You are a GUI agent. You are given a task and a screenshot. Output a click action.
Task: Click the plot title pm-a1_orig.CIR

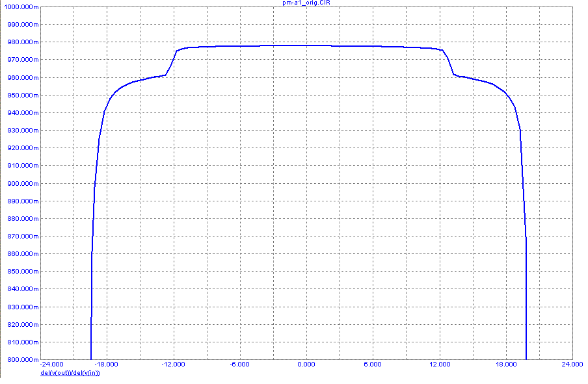point(306,3)
